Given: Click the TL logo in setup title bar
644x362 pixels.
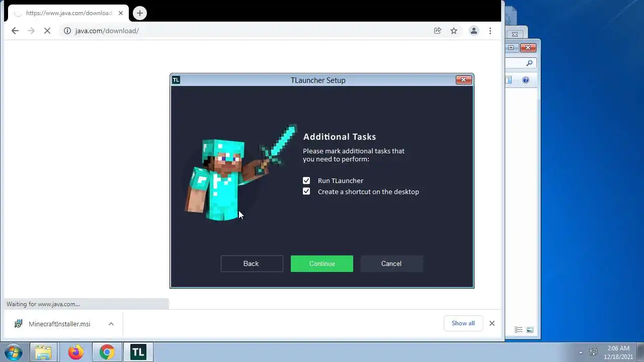Looking at the screenshot, I should tap(176, 80).
